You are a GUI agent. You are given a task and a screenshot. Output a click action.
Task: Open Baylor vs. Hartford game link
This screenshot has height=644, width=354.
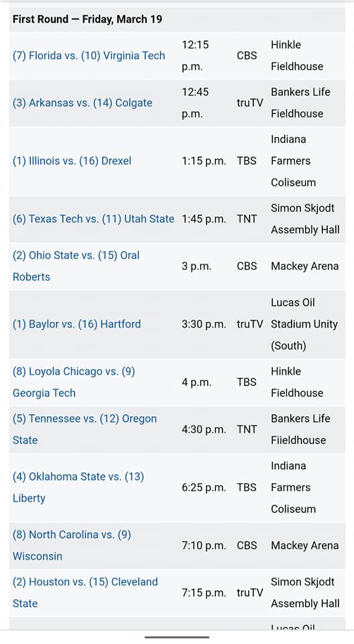coord(77,324)
